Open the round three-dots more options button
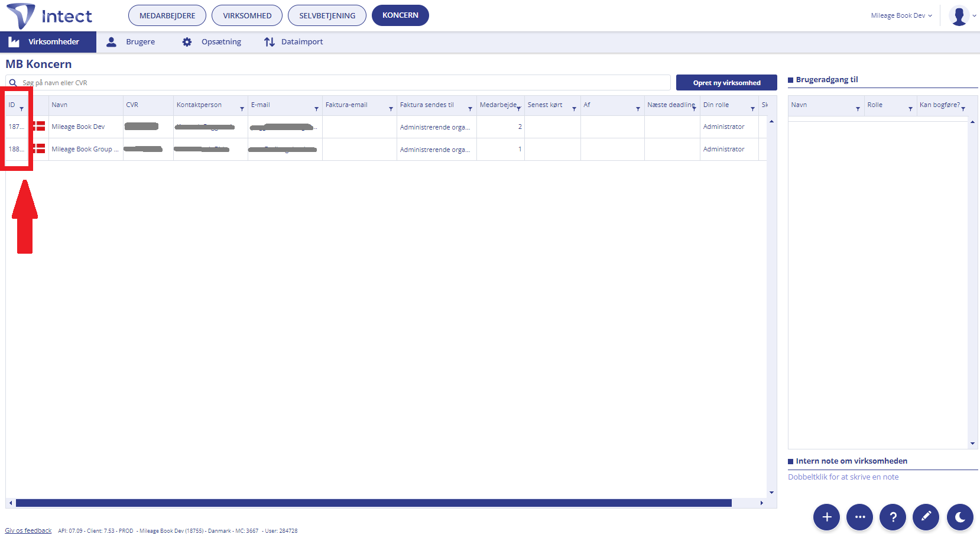This screenshot has width=980, height=534. pyautogui.click(x=859, y=517)
